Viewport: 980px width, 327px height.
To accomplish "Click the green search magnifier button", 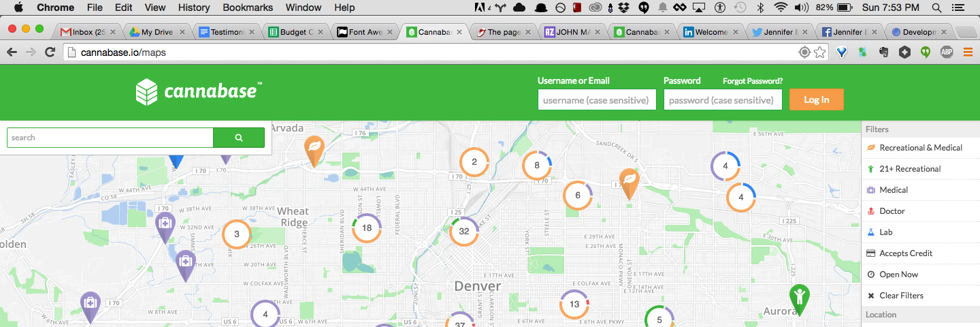I will point(239,138).
